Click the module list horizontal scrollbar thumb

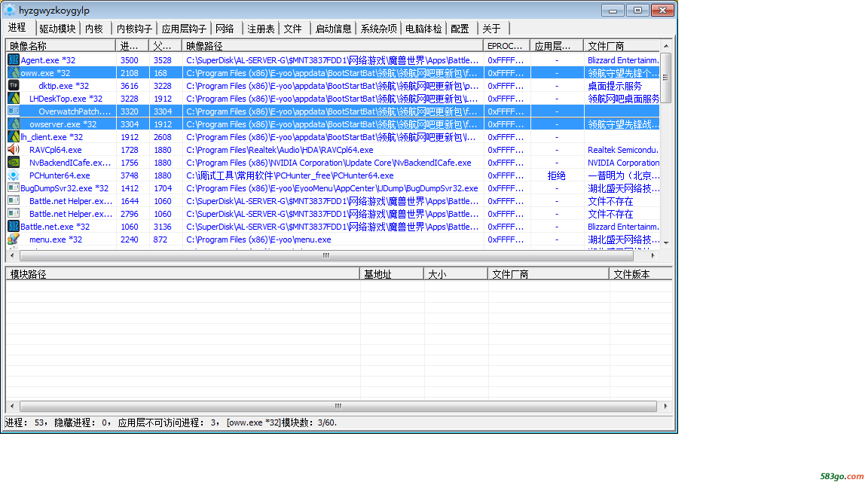coord(338,406)
